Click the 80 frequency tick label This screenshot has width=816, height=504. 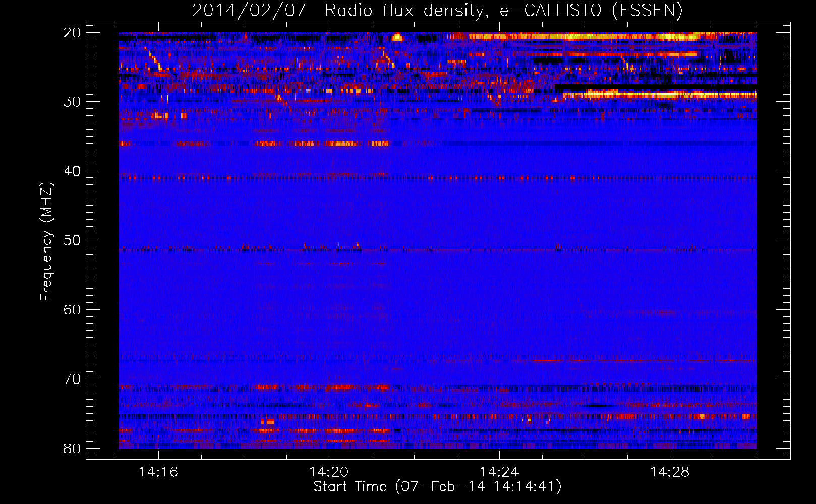[x=72, y=448]
